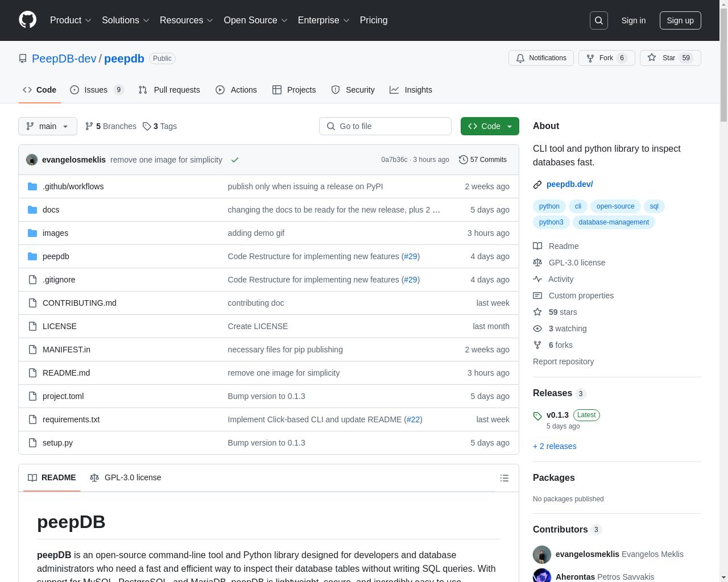Click the Custom properties note icon
Screen dimensions: 728x582
click(537, 296)
